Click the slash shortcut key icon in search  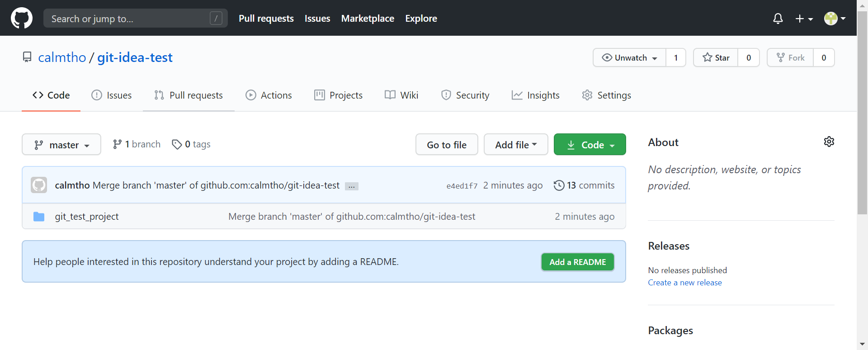(x=216, y=19)
